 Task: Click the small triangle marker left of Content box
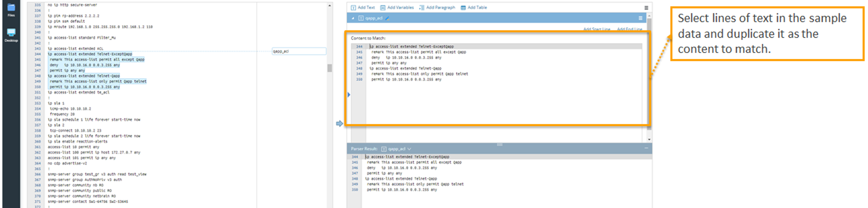(x=349, y=95)
